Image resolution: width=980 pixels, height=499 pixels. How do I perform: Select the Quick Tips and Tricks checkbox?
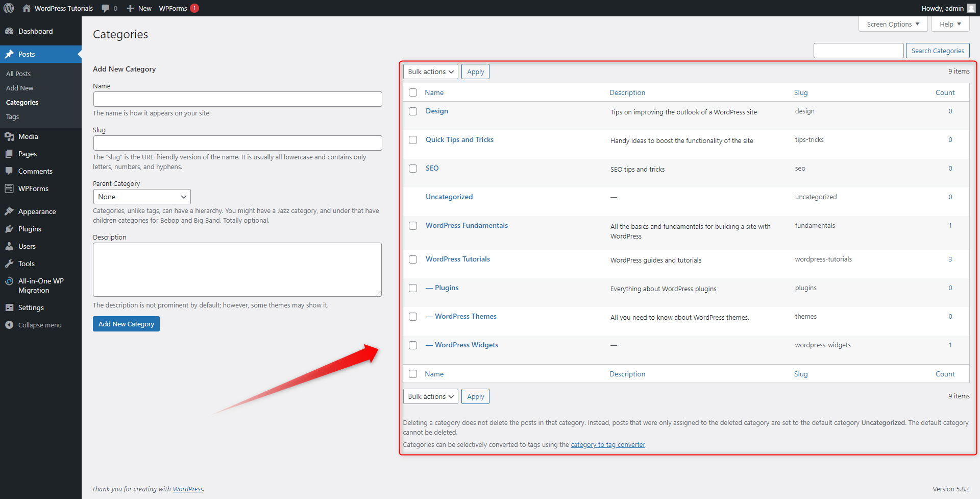coord(413,140)
